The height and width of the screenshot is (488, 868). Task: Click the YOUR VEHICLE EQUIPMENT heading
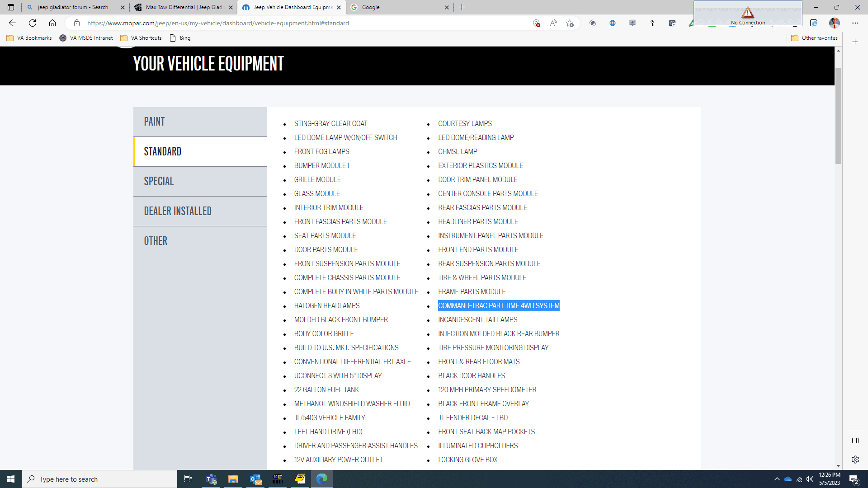[x=208, y=64]
